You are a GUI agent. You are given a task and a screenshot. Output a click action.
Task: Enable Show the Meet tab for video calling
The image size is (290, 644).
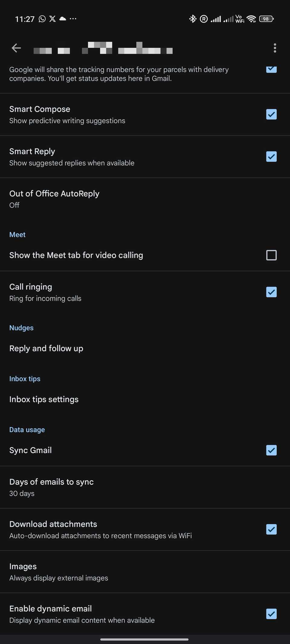(x=271, y=255)
